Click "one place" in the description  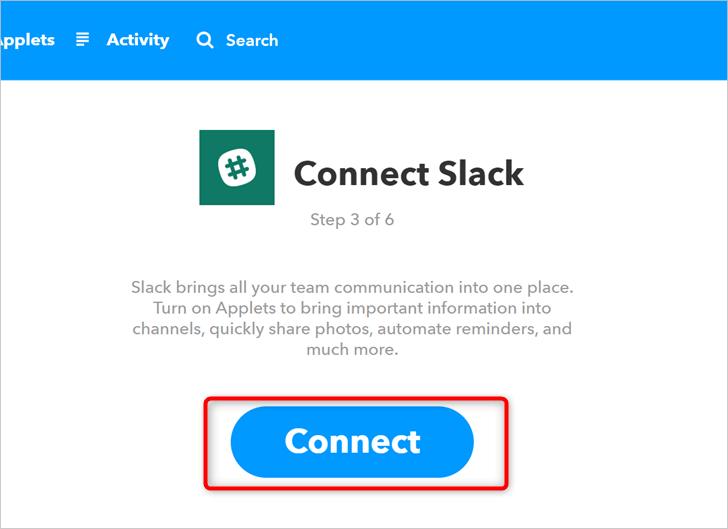(x=539, y=288)
